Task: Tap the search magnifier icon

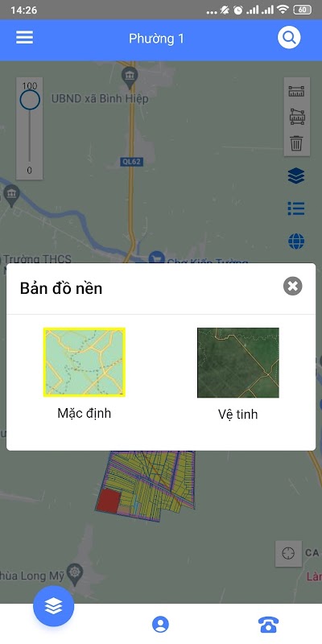Action: pyautogui.click(x=289, y=38)
